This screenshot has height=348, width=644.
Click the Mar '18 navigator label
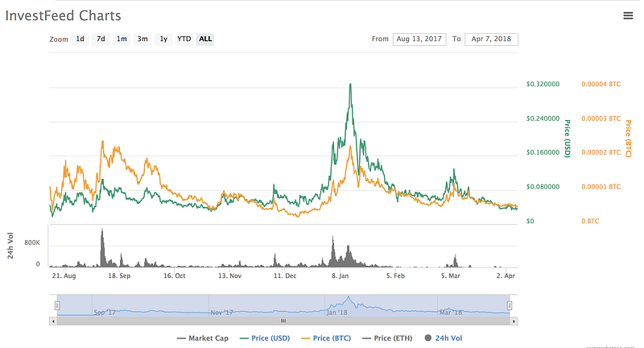click(x=451, y=313)
